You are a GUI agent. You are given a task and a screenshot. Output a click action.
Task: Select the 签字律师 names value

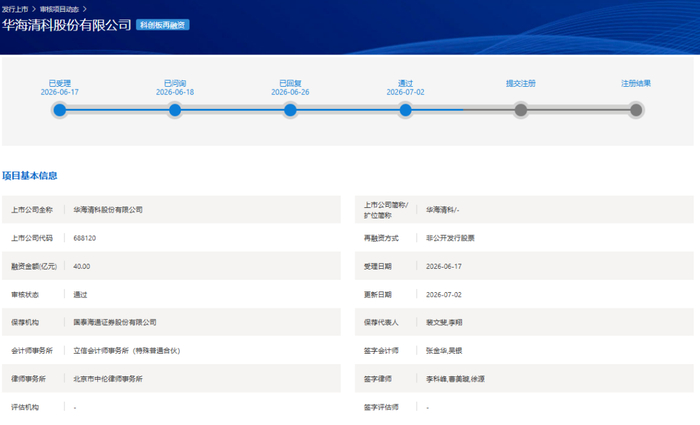[x=455, y=379]
